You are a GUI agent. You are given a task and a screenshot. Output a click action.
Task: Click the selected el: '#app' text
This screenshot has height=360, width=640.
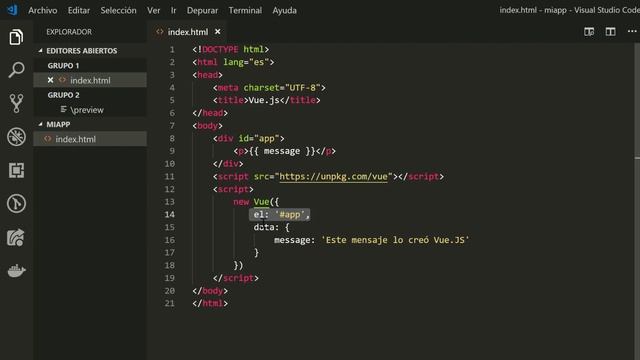(x=280, y=215)
